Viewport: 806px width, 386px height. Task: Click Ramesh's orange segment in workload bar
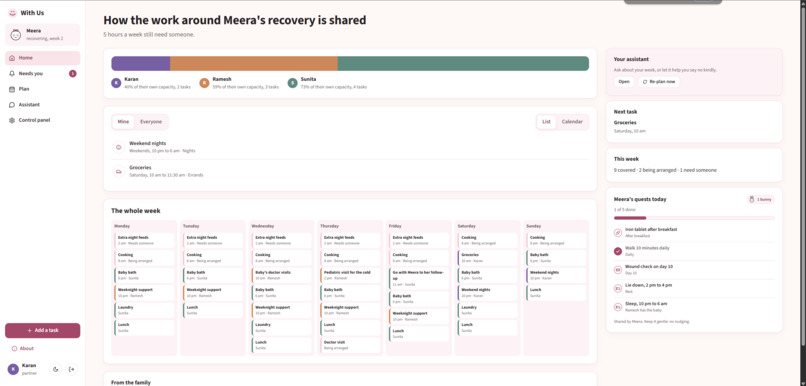click(254, 64)
